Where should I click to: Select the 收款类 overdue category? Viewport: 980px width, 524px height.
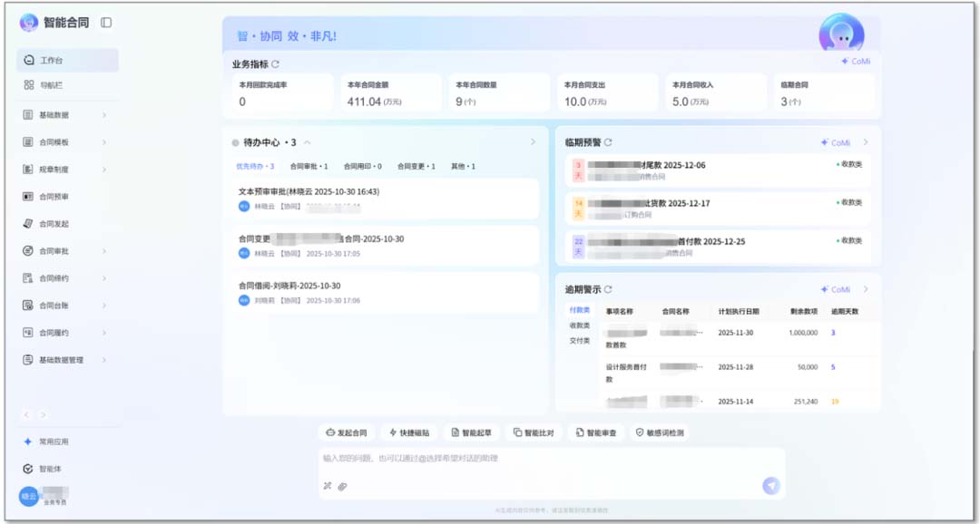[x=579, y=325]
